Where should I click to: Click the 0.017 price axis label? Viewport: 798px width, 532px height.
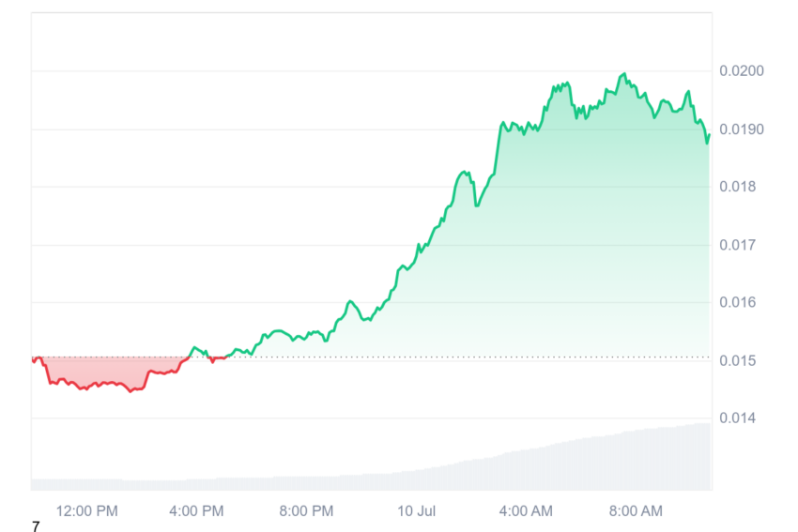coord(737,245)
